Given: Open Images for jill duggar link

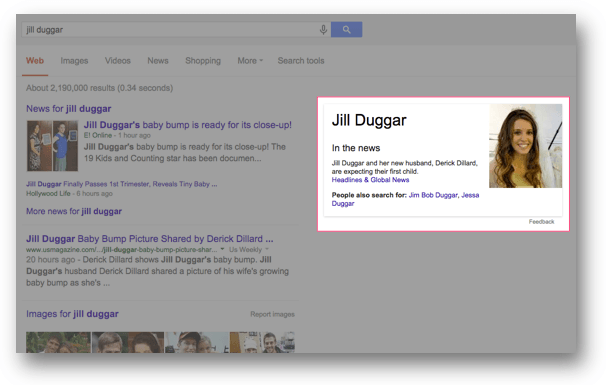Looking at the screenshot, I should click(x=72, y=314).
